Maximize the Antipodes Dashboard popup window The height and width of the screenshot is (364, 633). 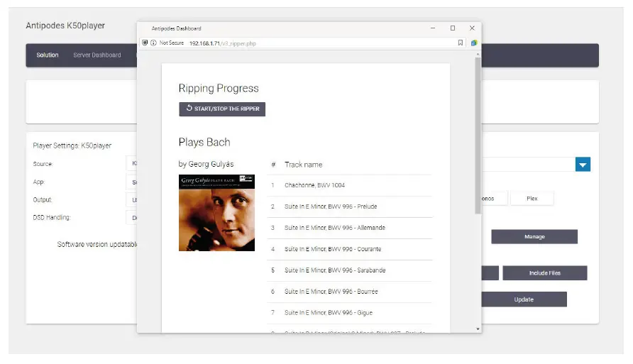point(453,28)
